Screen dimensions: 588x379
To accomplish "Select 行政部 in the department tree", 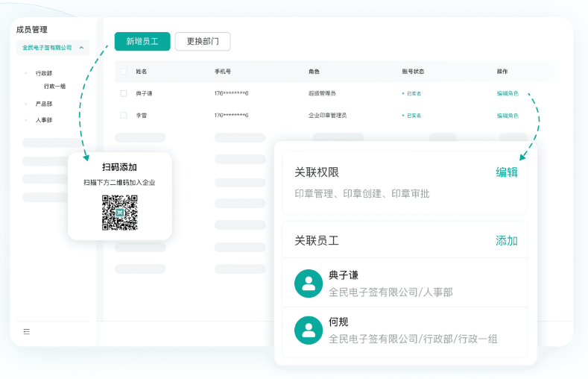I will coord(44,73).
